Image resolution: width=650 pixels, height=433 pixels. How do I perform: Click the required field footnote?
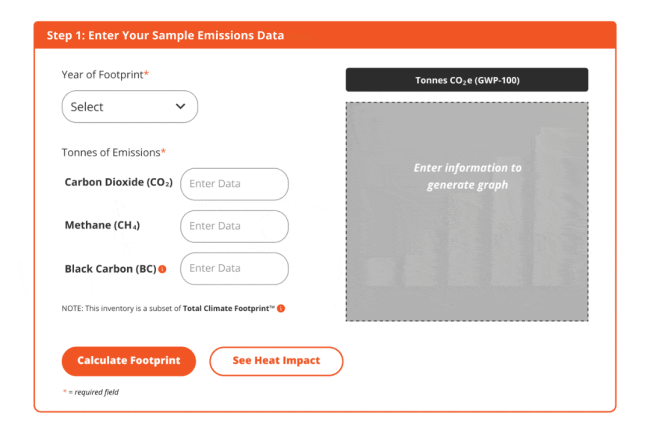pyautogui.click(x=91, y=392)
